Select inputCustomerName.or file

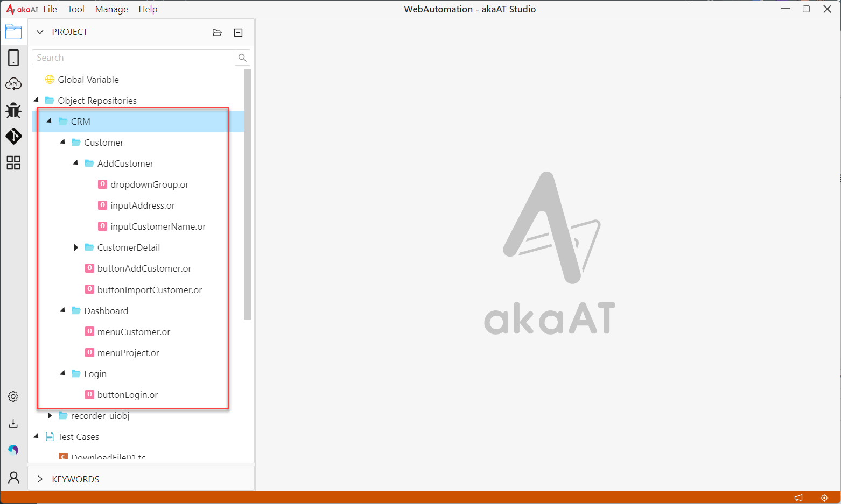(158, 226)
